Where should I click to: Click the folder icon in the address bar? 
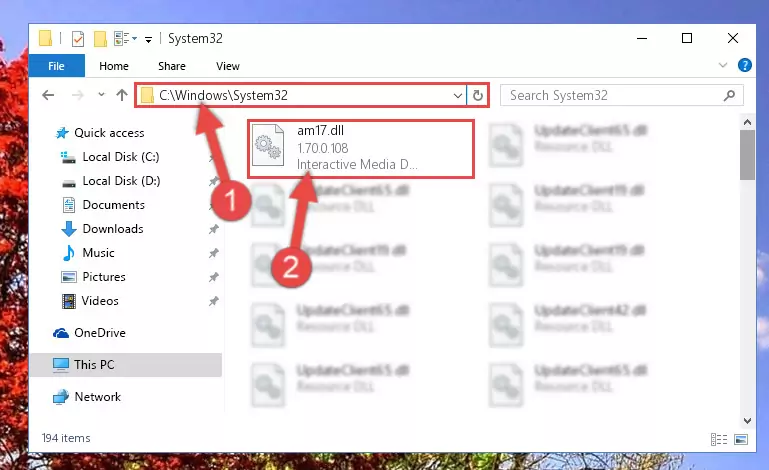click(147, 95)
